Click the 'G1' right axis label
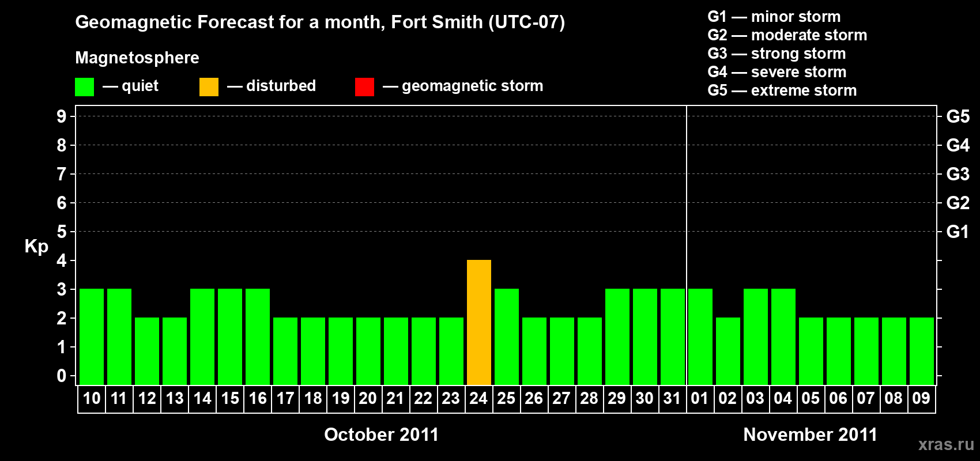Image resolution: width=980 pixels, height=461 pixels. 958,232
